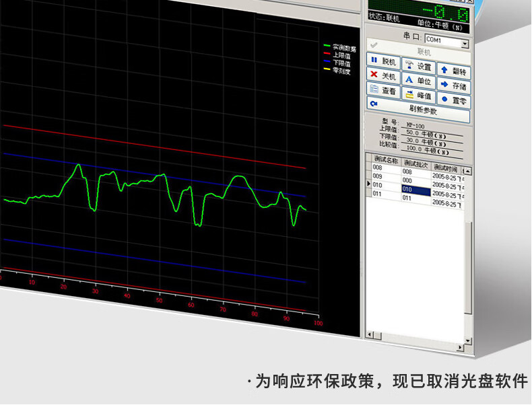
Task: Open the COM1 serial port dropdown
Action: click(465, 43)
